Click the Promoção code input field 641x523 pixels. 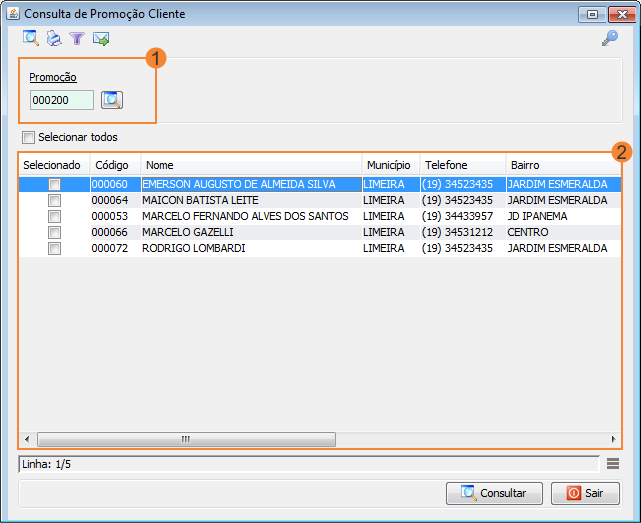tap(62, 100)
